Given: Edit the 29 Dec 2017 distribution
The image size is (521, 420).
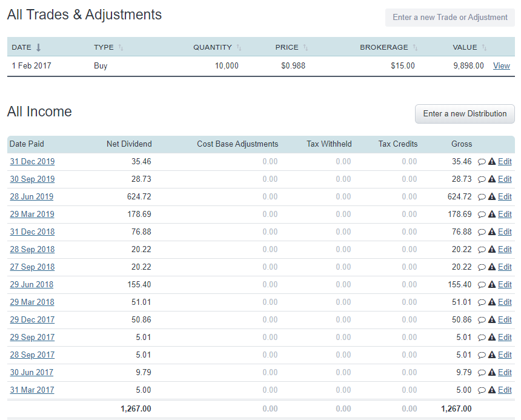Looking at the screenshot, I should (505, 319).
